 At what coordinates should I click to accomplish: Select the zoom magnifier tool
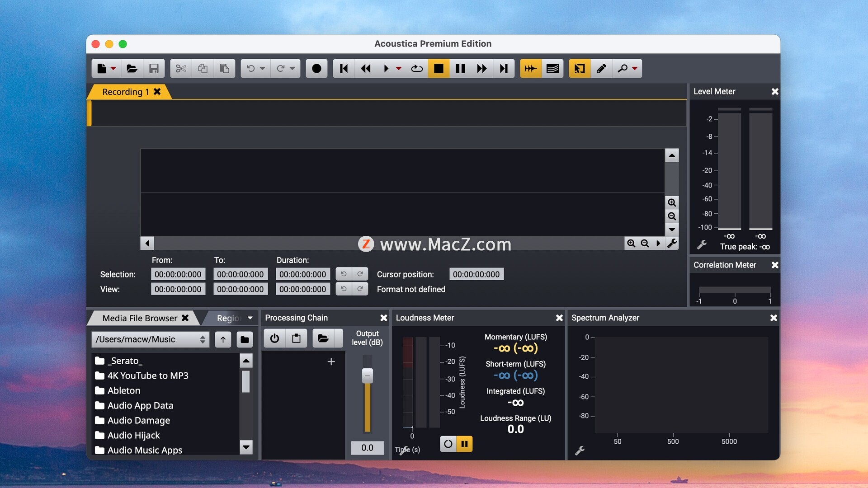pos(623,69)
